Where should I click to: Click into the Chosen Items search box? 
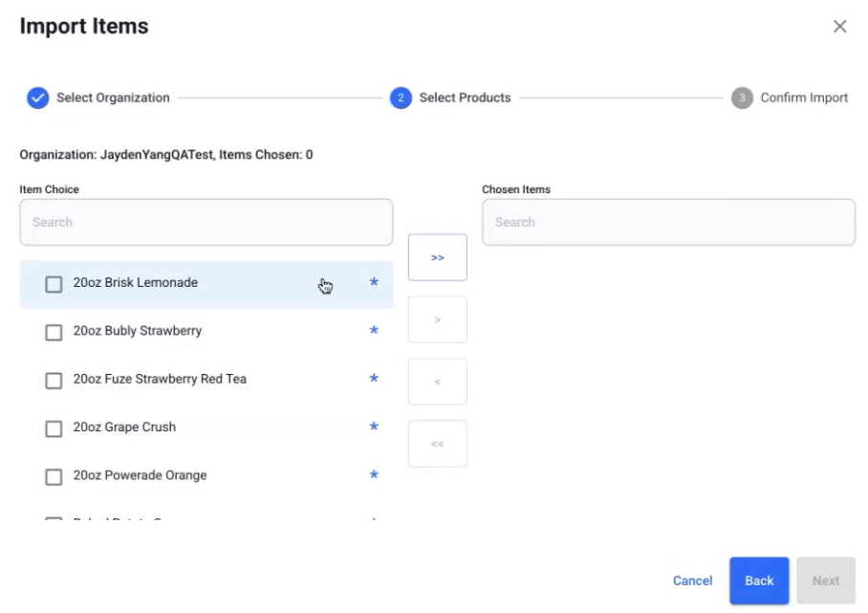coord(668,222)
